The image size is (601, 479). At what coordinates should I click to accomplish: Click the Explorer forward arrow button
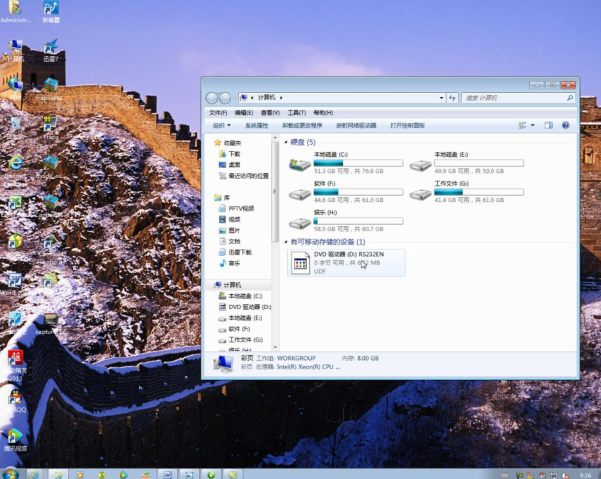click(x=225, y=98)
